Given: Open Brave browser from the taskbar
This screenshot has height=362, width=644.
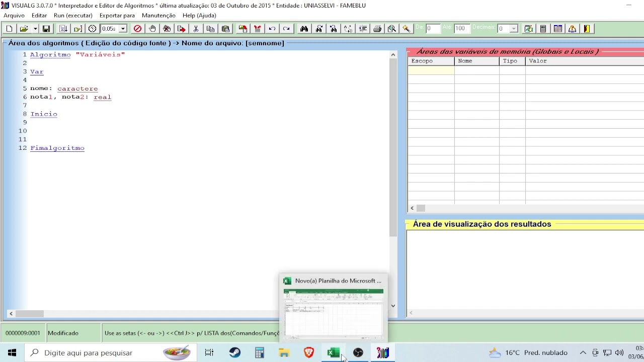Looking at the screenshot, I should coord(309,353).
